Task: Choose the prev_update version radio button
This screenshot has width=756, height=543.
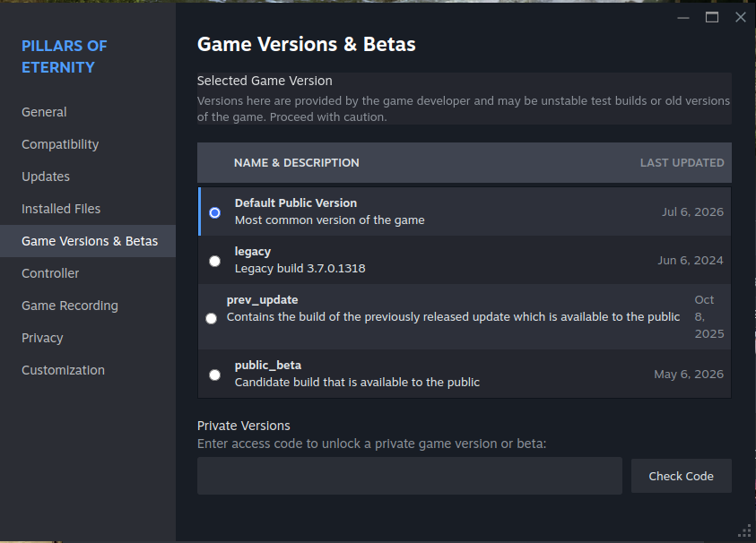Action: click(211, 318)
